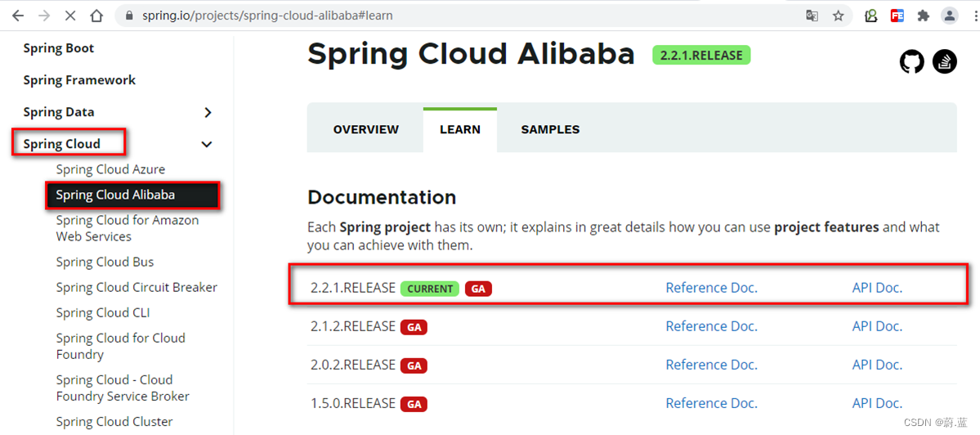Open the Stack Overflow icon
The image size is (980, 435).
pyautogui.click(x=945, y=61)
